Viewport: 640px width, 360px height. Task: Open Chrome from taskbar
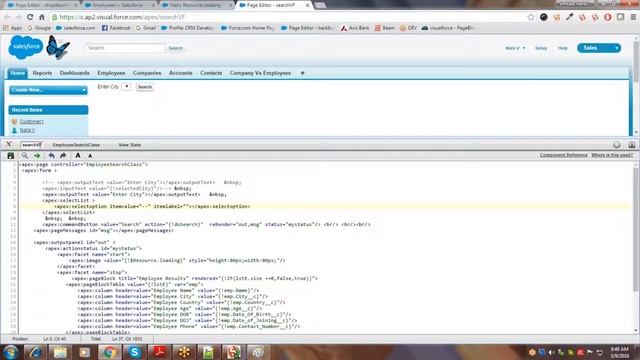click(x=109, y=352)
